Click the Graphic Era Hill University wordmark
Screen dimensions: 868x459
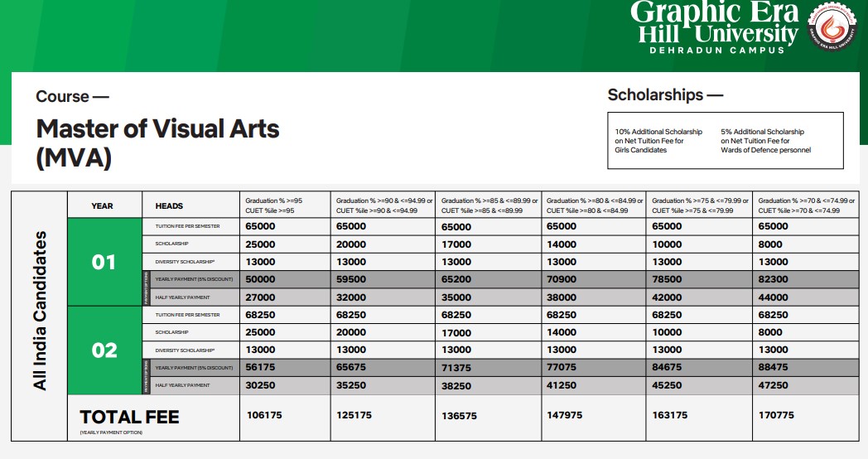click(716, 23)
